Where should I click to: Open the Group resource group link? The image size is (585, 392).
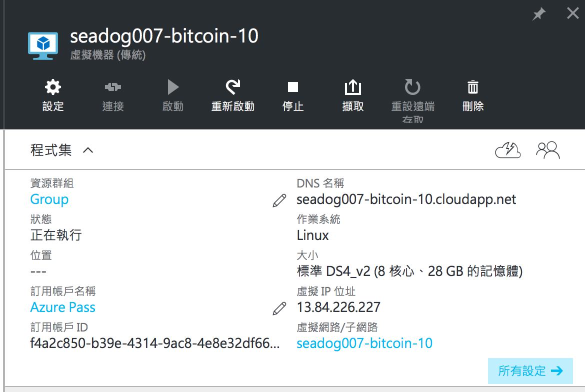click(49, 199)
